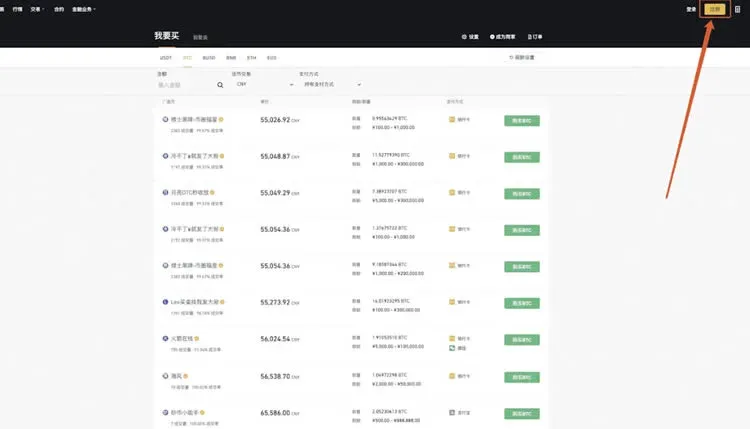This screenshot has height=429, width=750.
Task: Open the 合约 futures menu
Action: 59,9
